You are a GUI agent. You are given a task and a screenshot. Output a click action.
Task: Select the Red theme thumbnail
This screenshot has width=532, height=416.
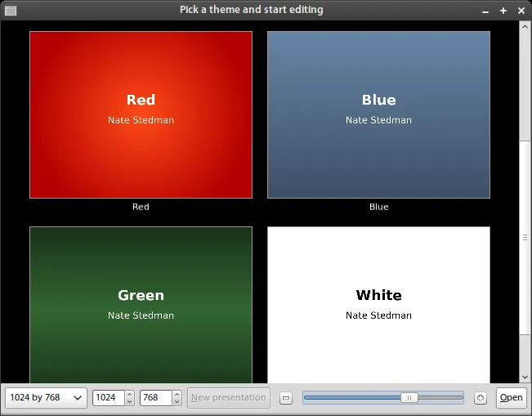(x=141, y=114)
